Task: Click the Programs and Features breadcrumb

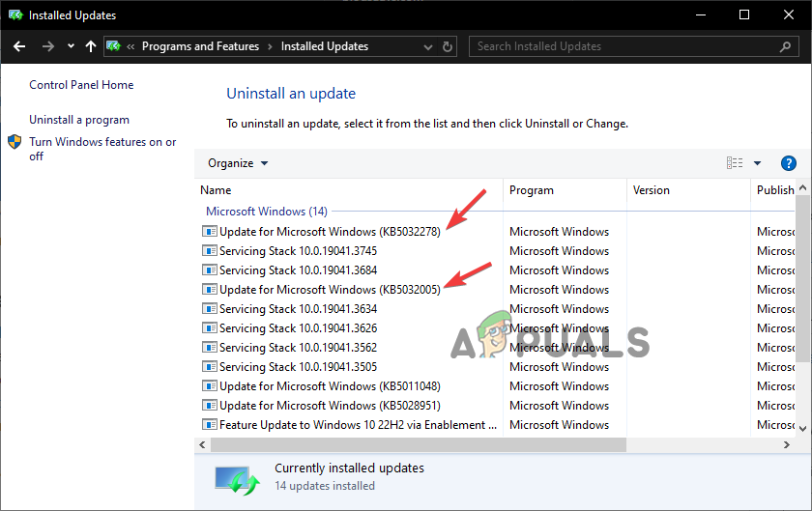Action: coord(200,46)
